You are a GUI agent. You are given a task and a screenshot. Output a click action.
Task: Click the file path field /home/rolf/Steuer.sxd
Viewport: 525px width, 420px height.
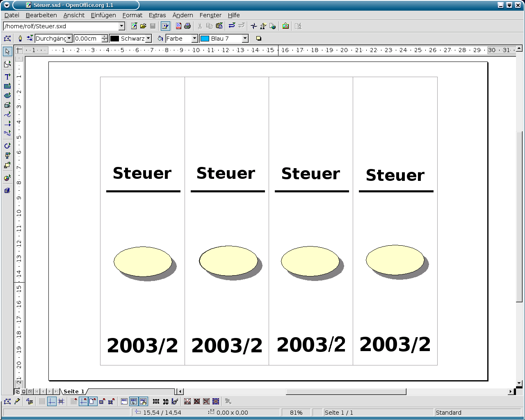[x=61, y=26]
